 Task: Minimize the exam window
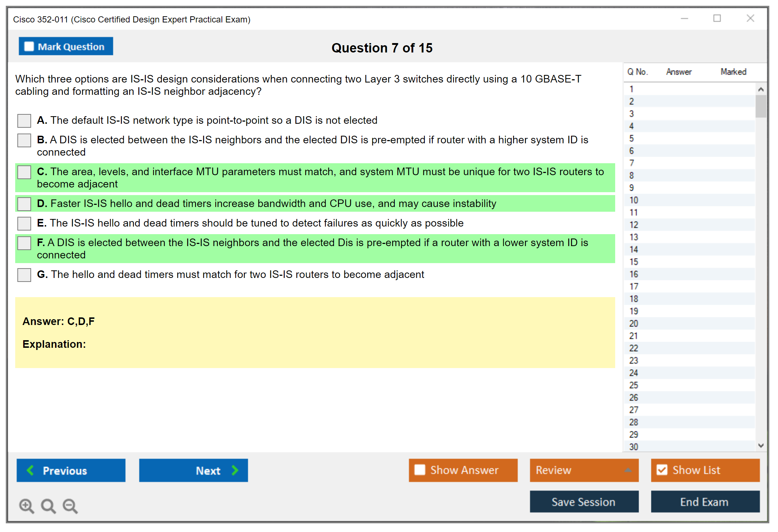pyautogui.click(x=684, y=18)
